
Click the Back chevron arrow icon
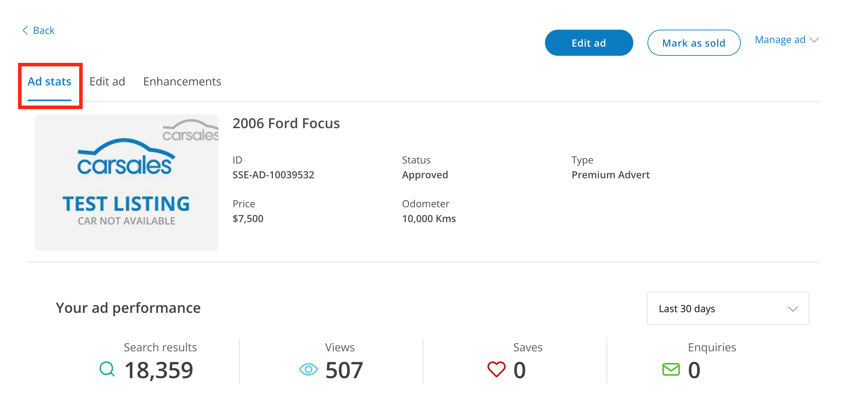(25, 30)
